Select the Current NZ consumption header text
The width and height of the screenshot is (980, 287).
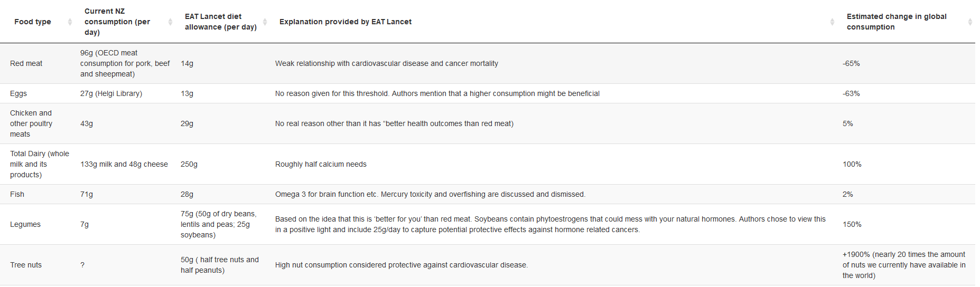pyautogui.click(x=117, y=22)
